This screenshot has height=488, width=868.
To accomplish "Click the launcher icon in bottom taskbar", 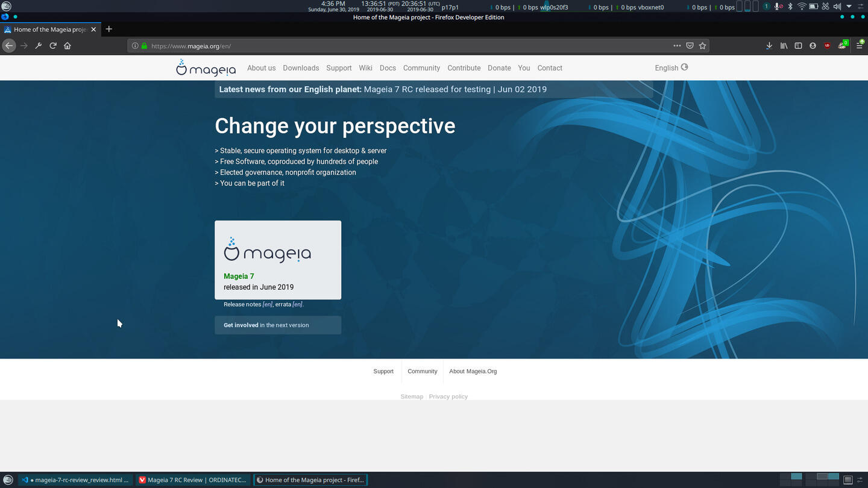I will pyautogui.click(x=8, y=480).
